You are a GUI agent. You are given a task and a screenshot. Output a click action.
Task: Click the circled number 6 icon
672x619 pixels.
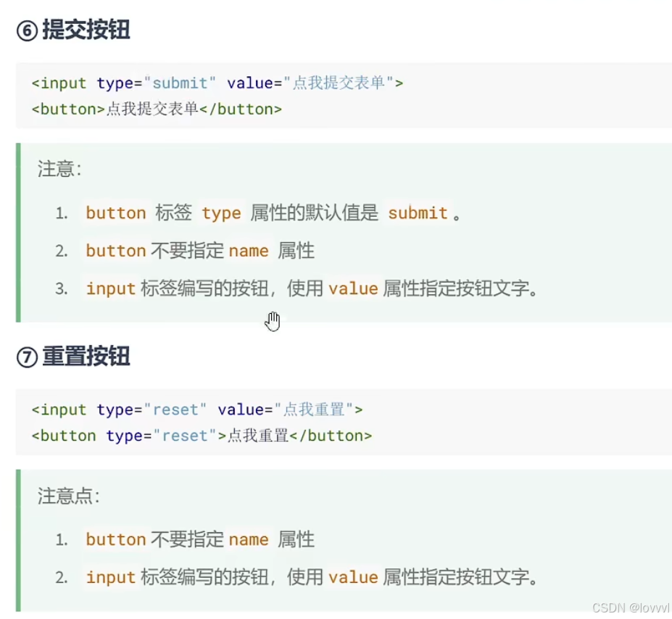[27, 31]
